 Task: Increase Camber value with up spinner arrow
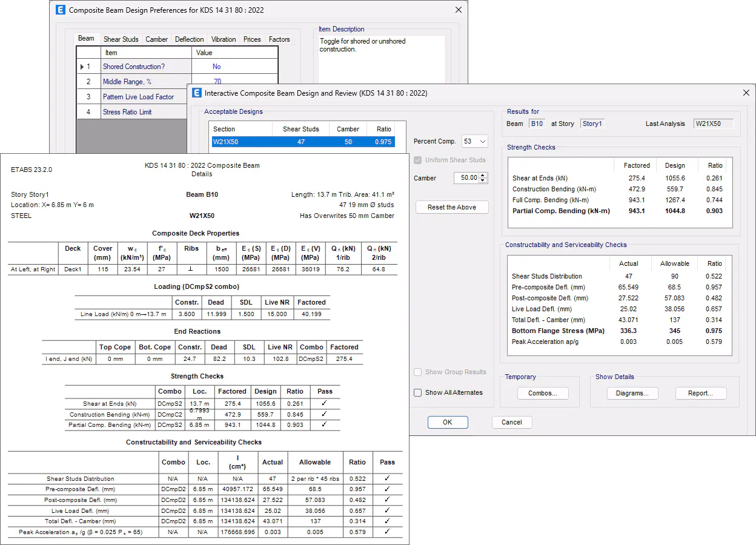point(482,176)
